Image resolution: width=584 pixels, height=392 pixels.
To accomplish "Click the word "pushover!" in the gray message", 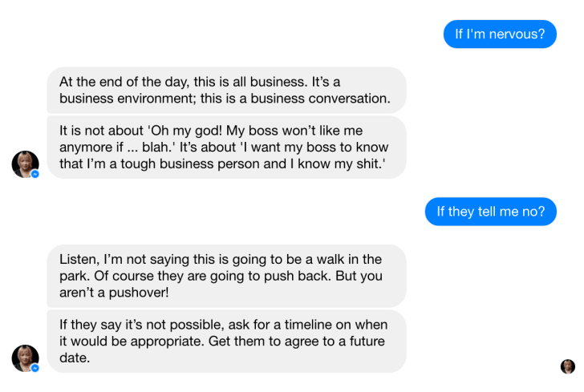I will point(139,293).
